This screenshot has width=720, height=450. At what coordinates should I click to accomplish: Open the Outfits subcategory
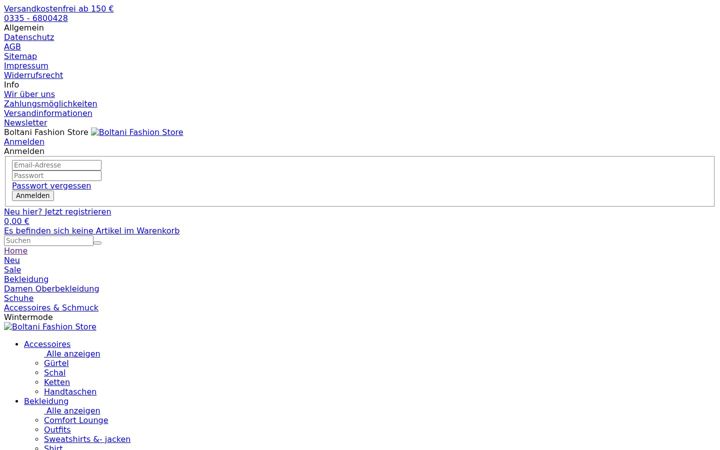pyautogui.click(x=57, y=430)
